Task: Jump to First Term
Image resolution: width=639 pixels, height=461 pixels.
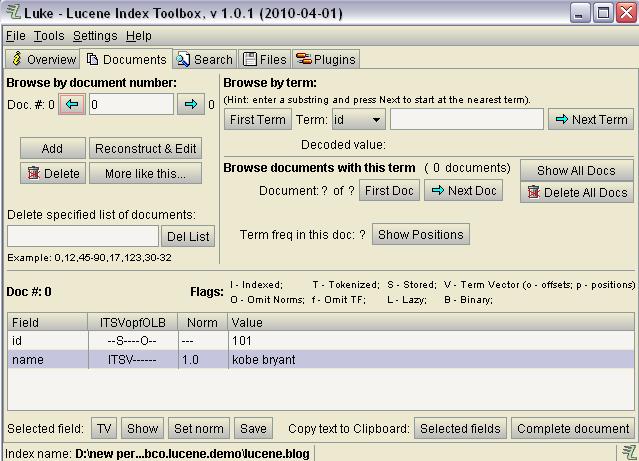Action: [x=258, y=119]
